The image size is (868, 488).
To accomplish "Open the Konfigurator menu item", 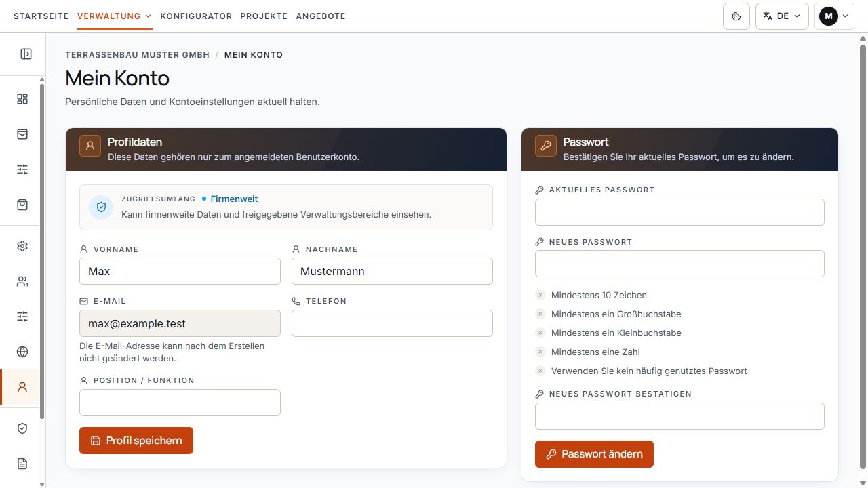I will (196, 16).
